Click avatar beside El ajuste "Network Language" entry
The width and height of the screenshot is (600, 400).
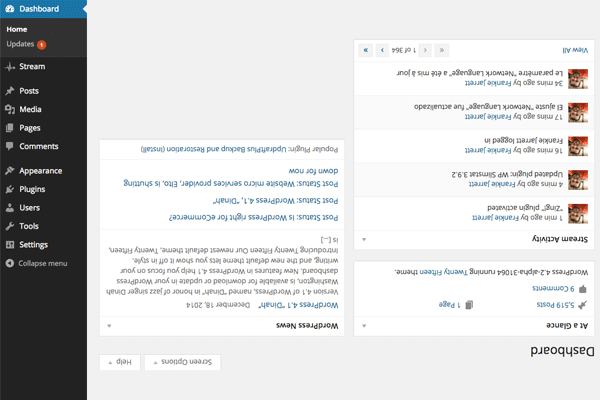pos(578,113)
